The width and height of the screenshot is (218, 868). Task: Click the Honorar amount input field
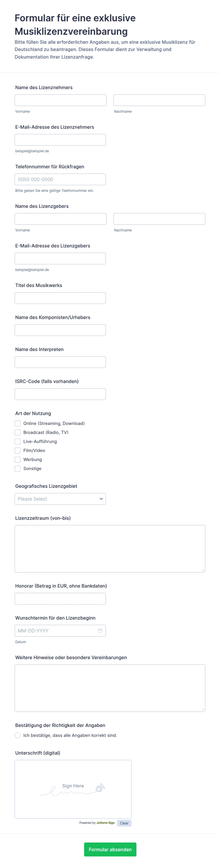60,598
